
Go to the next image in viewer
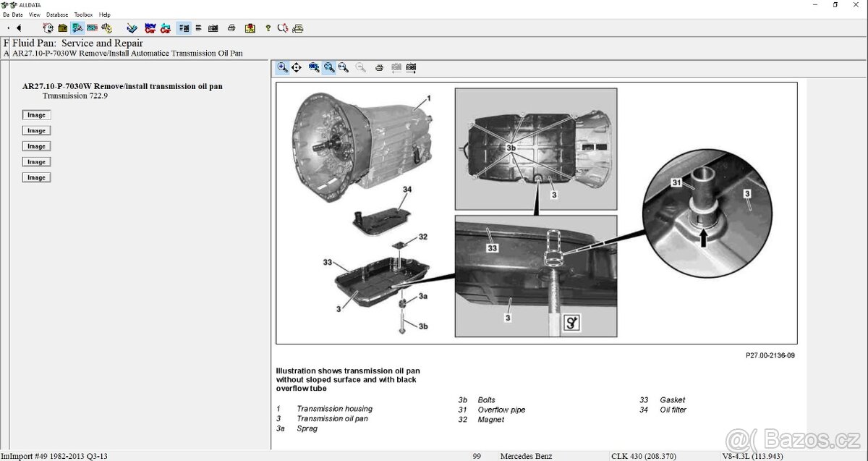point(411,67)
